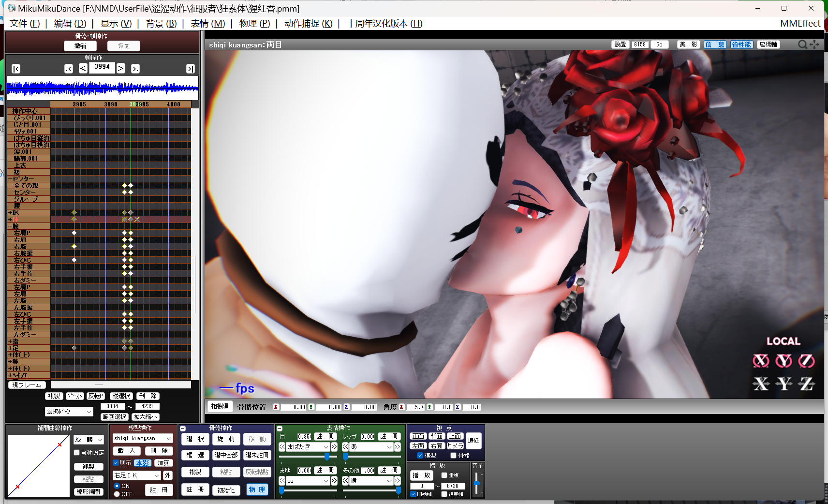Jump to the first frame with |< button
This screenshot has height=504, width=828.
[16, 69]
